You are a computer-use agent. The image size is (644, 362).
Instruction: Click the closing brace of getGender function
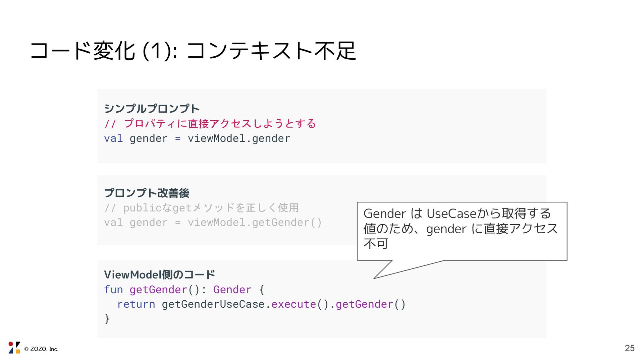click(x=107, y=318)
